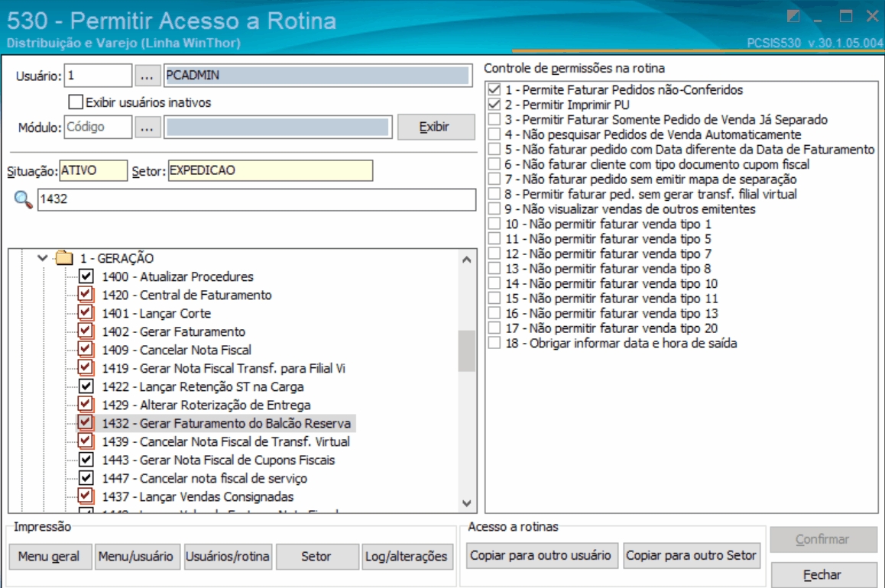The height and width of the screenshot is (588, 885).
Task: Select 1439 Cancelar Nota Fiscal de Transf. Virtual
Action: pyautogui.click(x=225, y=441)
